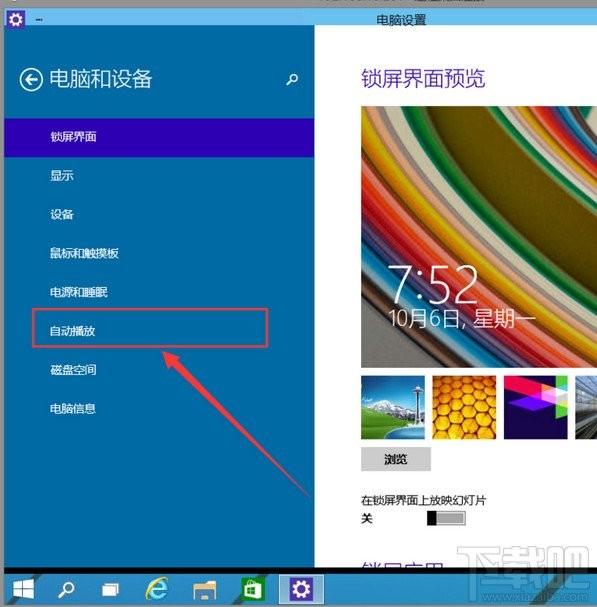This screenshot has height=607, width=597.
Task: Click the back arrow beside 电脑和设备
Action: [x=31, y=80]
